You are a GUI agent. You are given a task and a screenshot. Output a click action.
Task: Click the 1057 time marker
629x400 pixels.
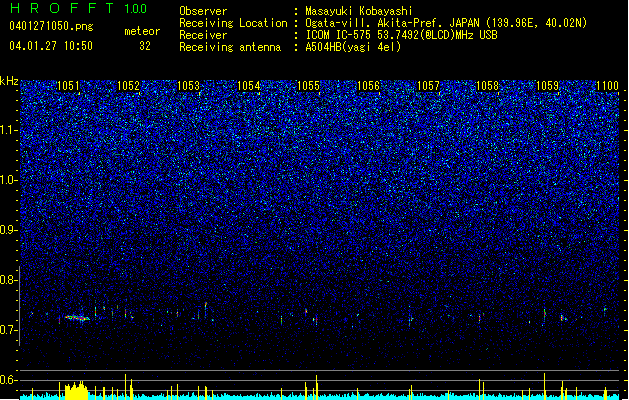point(428,86)
